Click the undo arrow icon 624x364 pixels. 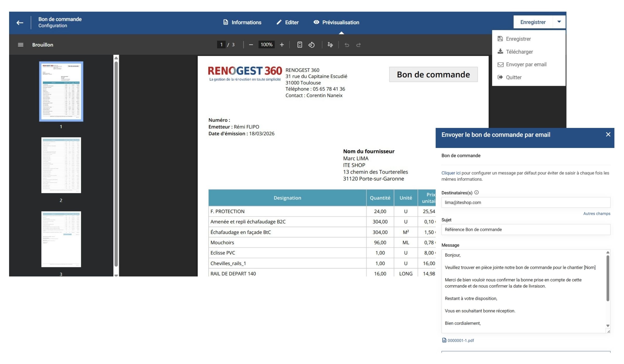point(347,45)
